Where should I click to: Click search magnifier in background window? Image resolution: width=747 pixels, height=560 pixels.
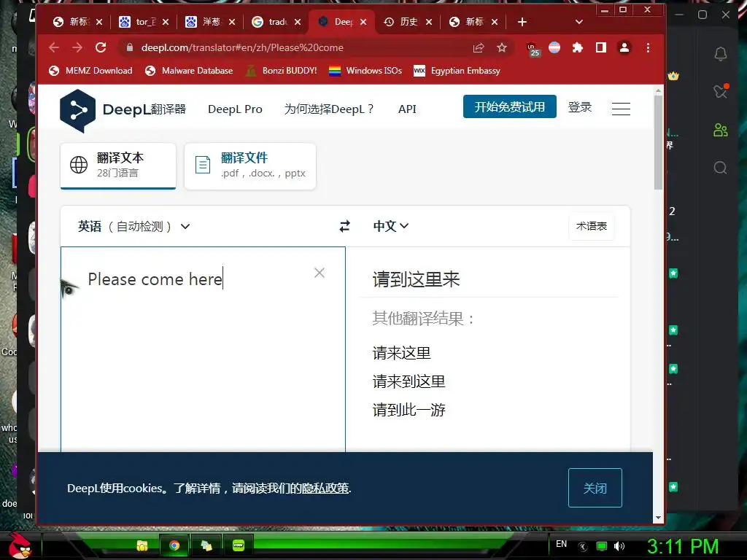pos(720,168)
